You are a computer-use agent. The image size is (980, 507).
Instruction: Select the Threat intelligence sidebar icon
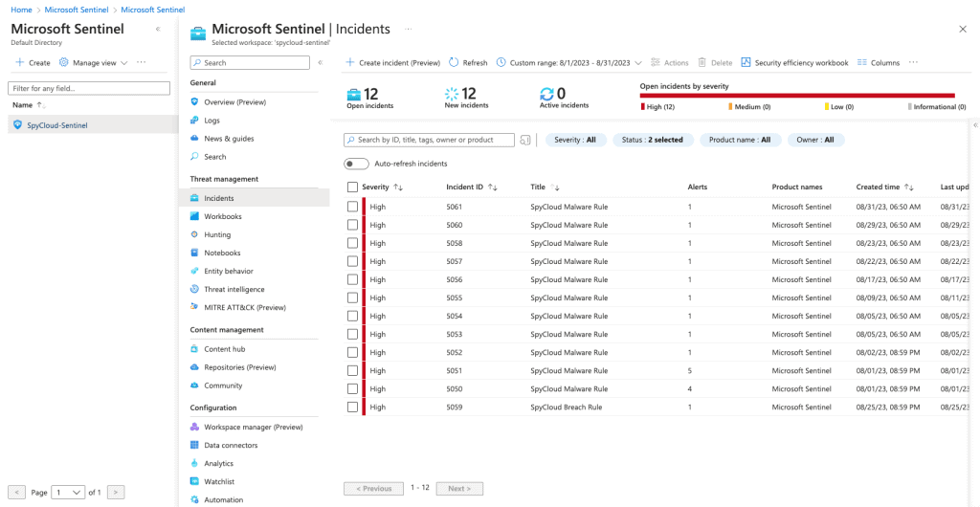194,289
